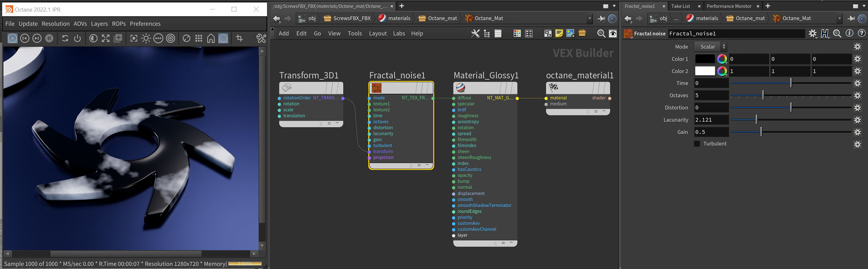The image size is (868, 269).
Task: Open the AOVs menu in Octane IPR
Action: coord(80,24)
